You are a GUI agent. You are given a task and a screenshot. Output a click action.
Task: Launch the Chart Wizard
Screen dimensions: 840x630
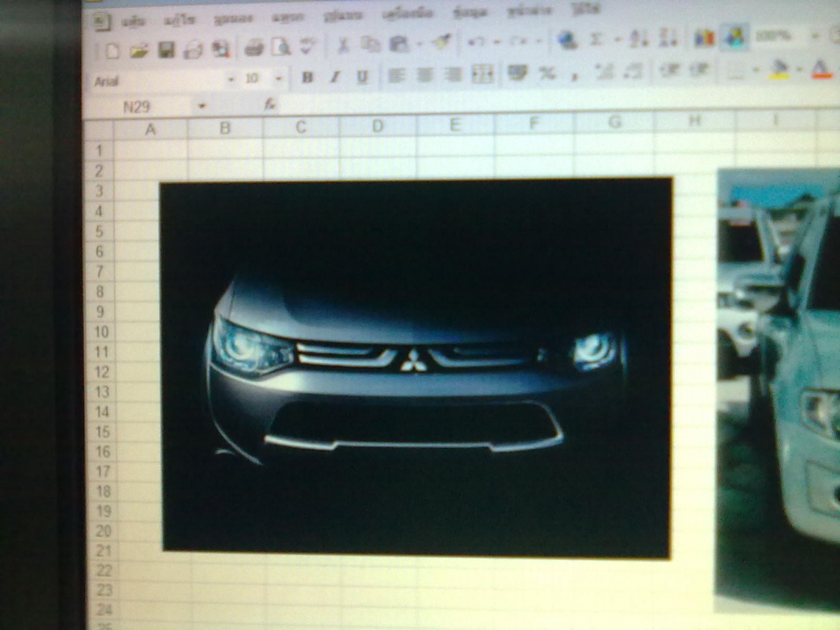[704, 37]
